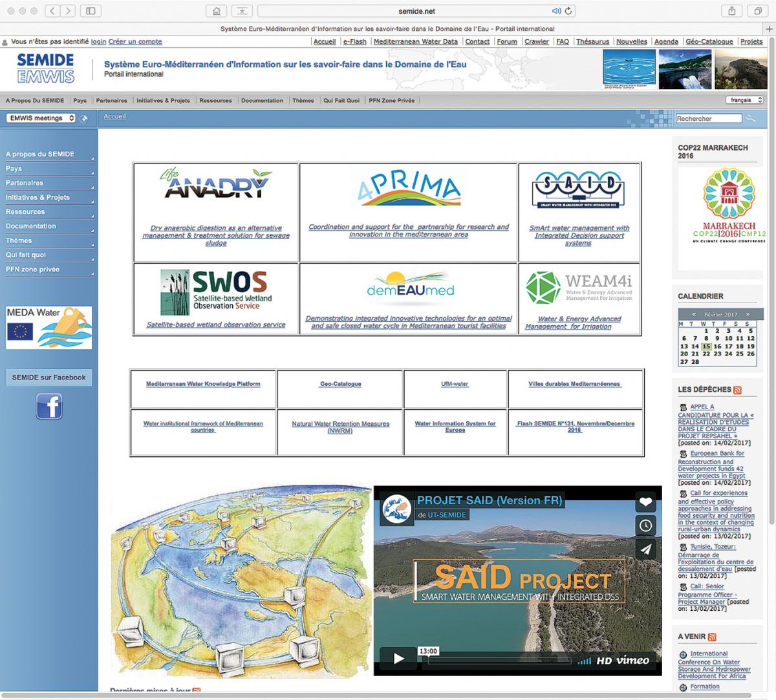Screen dimensions: 776x700
Task: Open the Safari share icon
Action: coord(731,11)
